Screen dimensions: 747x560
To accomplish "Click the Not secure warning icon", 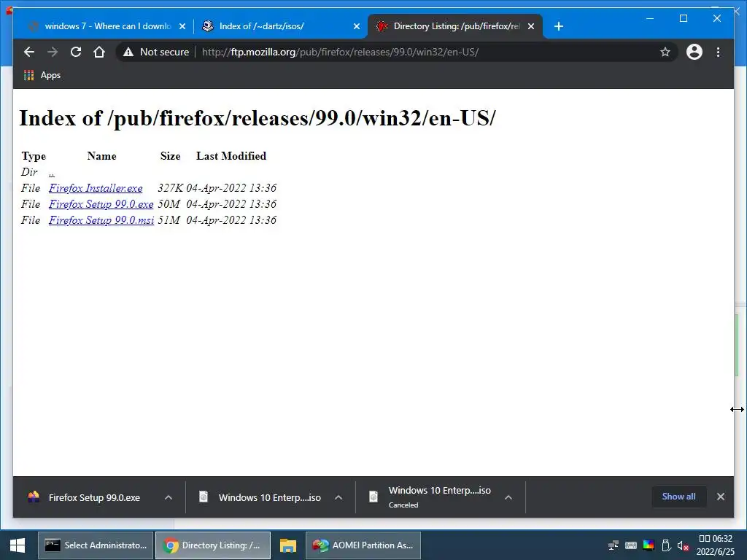I will (x=128, y=52).
